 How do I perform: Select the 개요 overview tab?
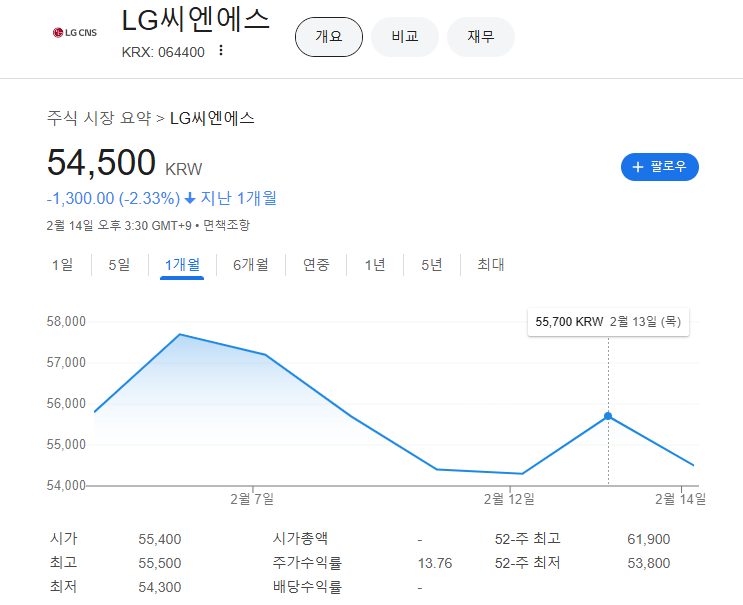coord(329,37)
